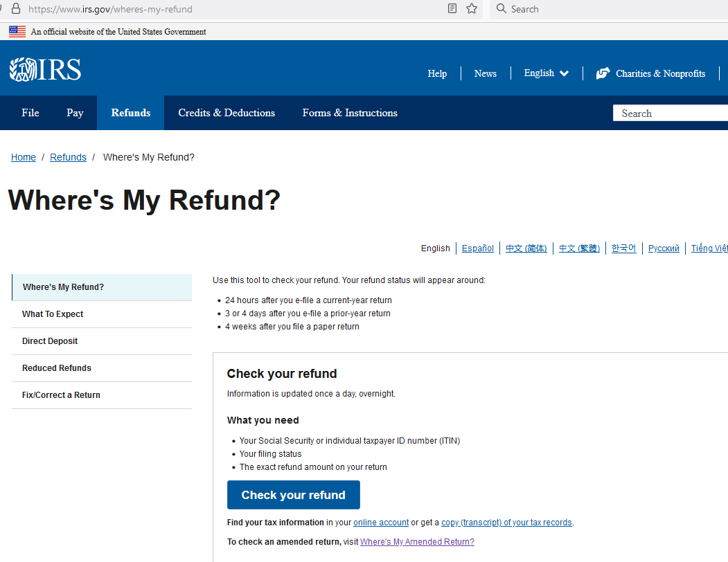This screenshot has height=562, width=728.
Task: Open the Refunds navigation menu
Action: [130, 113]
